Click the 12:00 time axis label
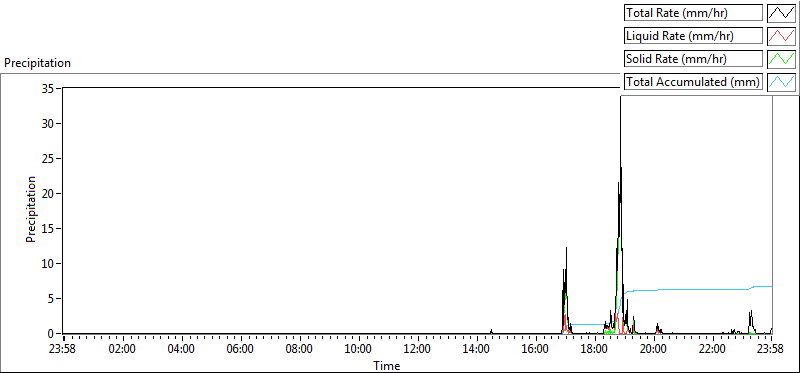The width and height of the screenshot is (800, 373). click(x=417, y=350)
